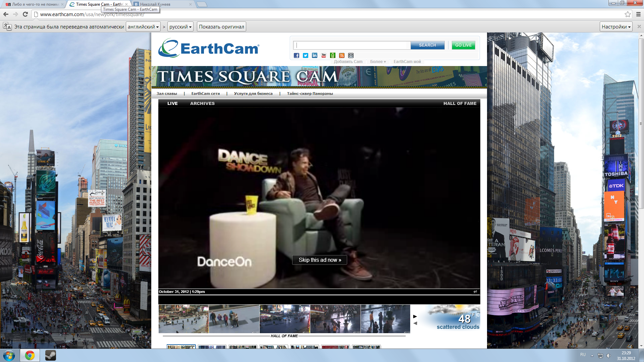Viewport: 644px width, 362px height.
Task: Click the LinkedIn icon
Action: click(315, 56)
